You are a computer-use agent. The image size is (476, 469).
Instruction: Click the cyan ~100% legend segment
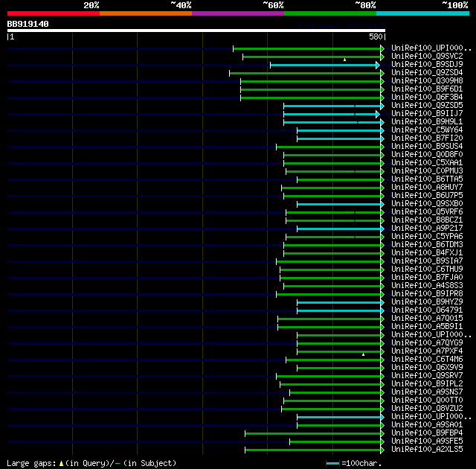coord(423,13)
